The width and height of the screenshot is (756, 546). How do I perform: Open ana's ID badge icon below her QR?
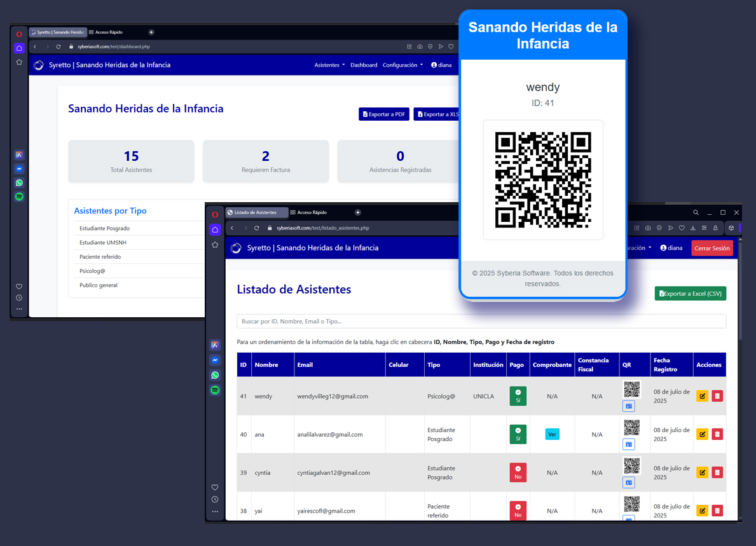click(x=628, y=444)
